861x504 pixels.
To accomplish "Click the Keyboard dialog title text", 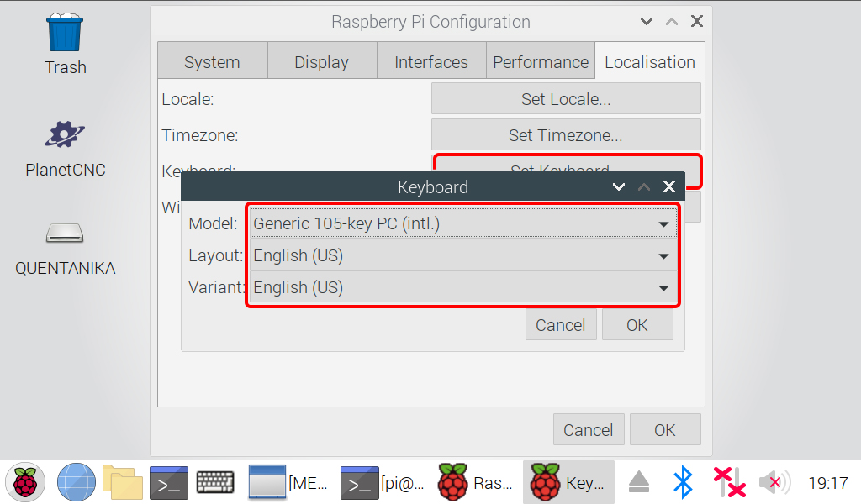I will pos(433,187).
